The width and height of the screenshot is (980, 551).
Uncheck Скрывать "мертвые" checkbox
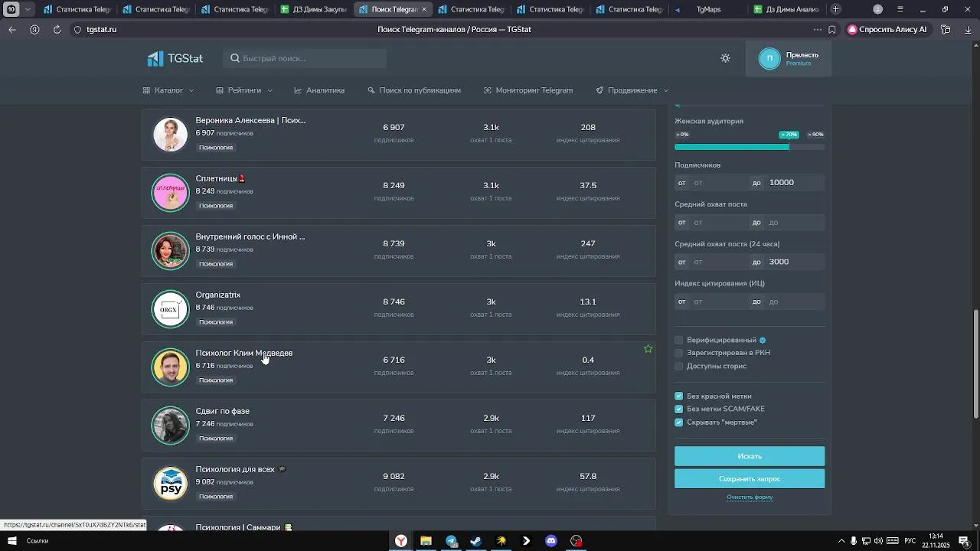tap(678, 422)
